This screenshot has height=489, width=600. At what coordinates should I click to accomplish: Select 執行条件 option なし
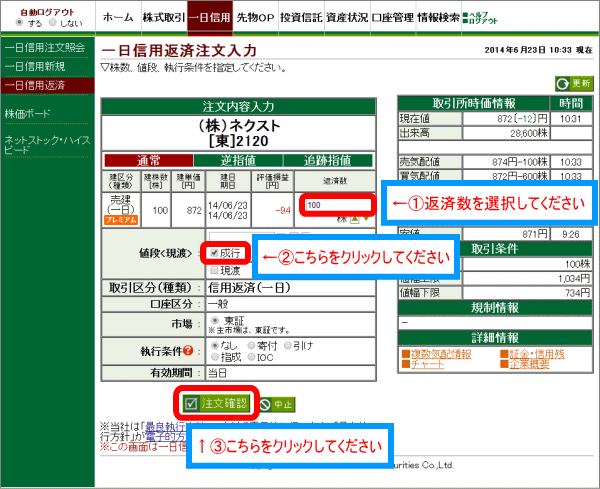(215, 346)
